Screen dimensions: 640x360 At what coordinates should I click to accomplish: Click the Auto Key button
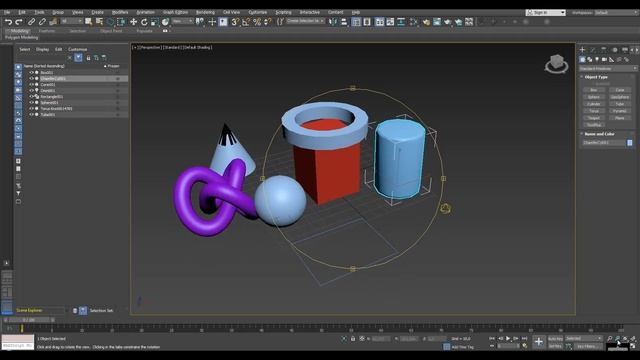pyautogui.click(x=555, y=339)
